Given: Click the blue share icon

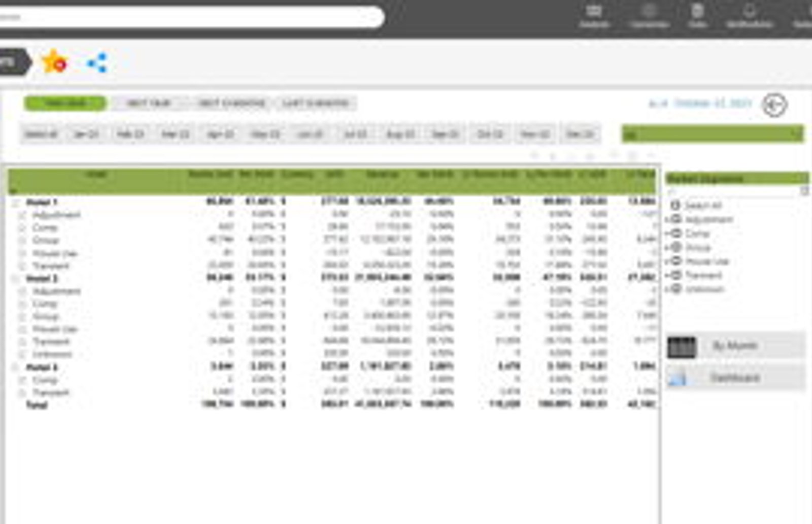Looking at the screenshot, I should (97, 63).
